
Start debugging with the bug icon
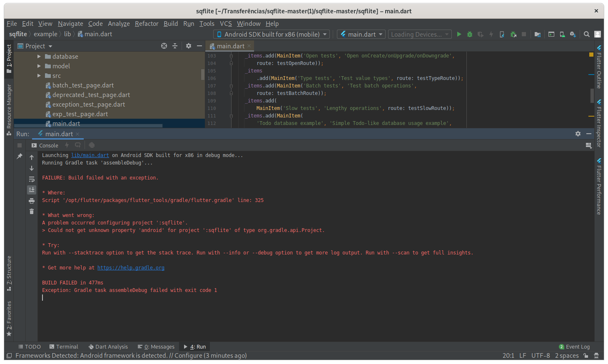[x=470, y=34]
